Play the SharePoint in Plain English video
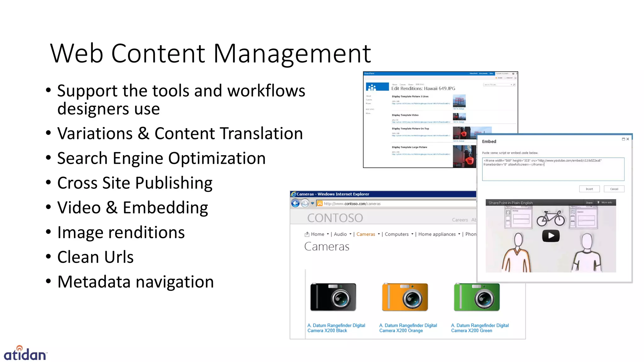 tap(551, 236)
